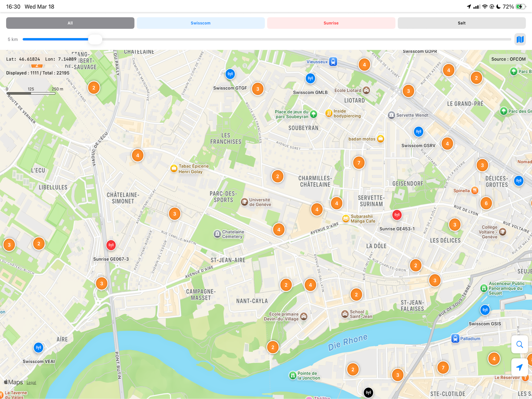The width and height of the screenshot is (532, 399).
Task: Tap the Displayed : 1111 / Total : 22195 text
Action: [38, 73]
